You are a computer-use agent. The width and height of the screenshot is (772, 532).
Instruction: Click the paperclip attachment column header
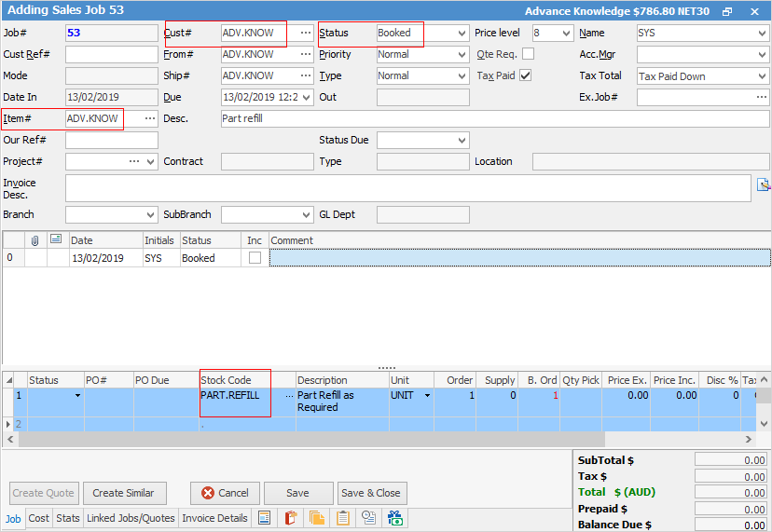(x=35, y=240)
